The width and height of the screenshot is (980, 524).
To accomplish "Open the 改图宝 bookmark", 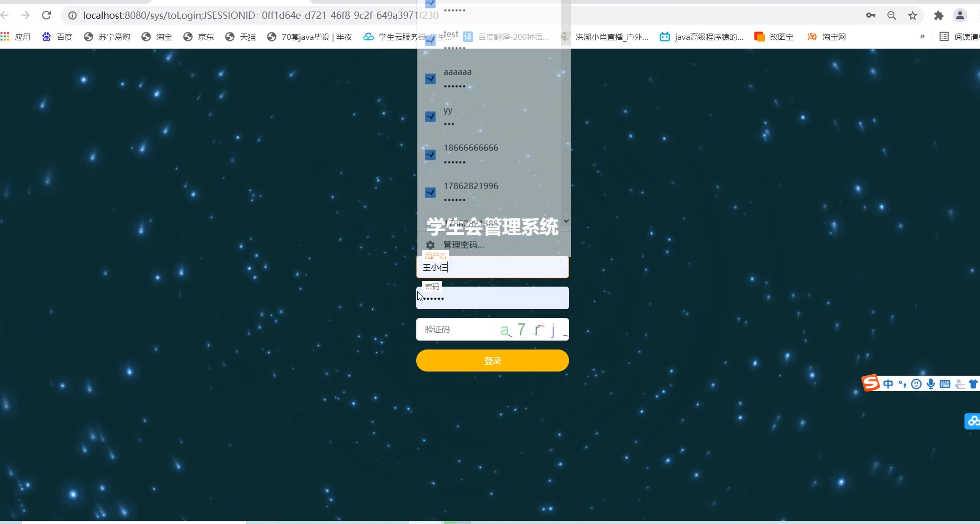I will (x=774, y=37).
